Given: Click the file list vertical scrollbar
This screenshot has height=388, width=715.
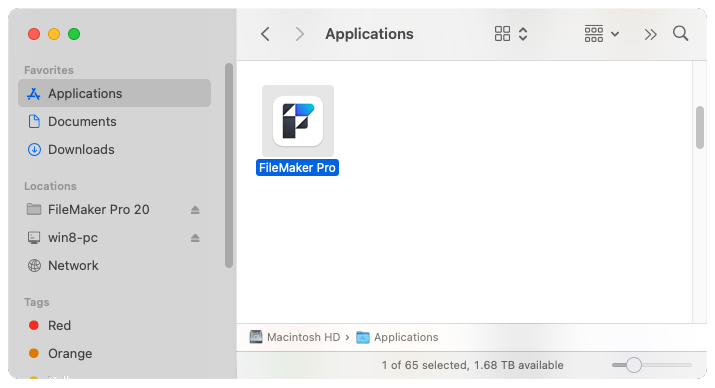Looking at the screenshot, I should 700,127.
